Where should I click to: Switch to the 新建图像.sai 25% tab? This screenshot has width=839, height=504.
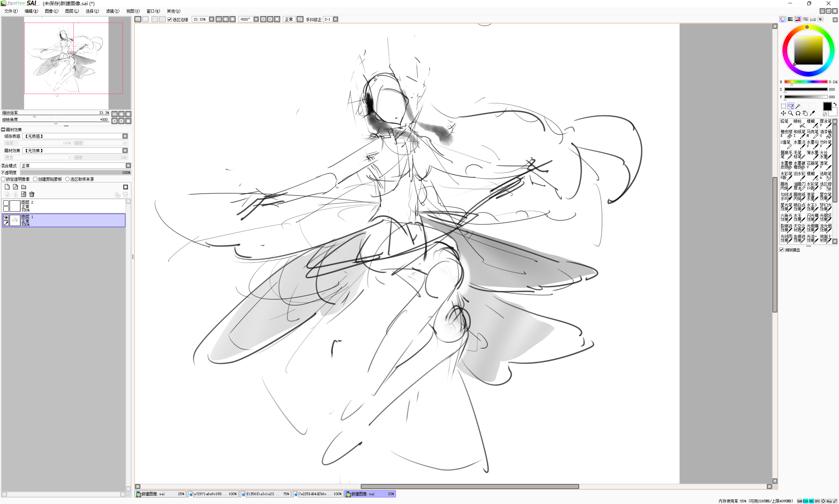pos(160,494)
